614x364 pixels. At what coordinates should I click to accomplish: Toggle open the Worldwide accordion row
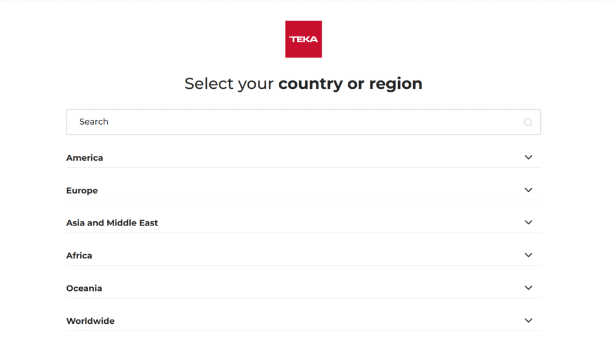(300, 320)
